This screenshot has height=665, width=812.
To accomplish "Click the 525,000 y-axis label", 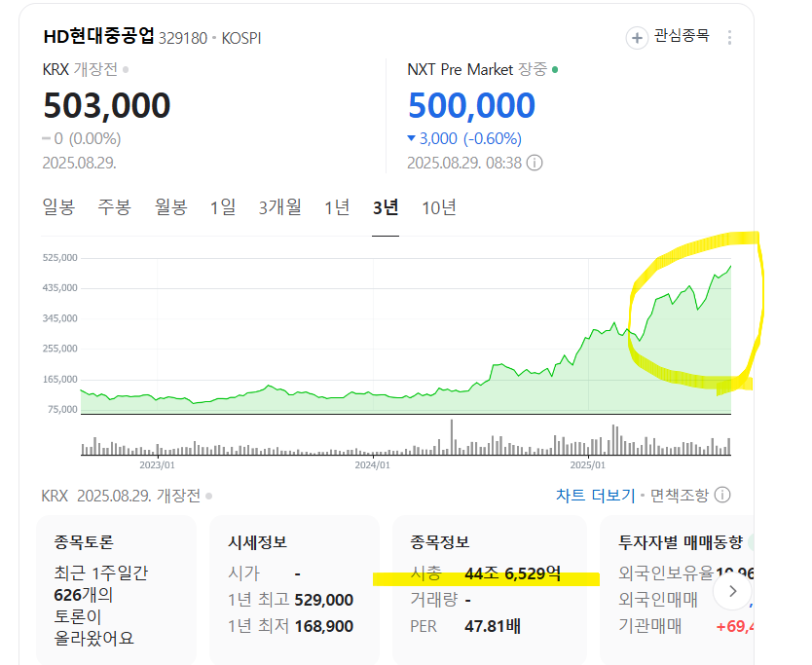I will pos(59,258).
